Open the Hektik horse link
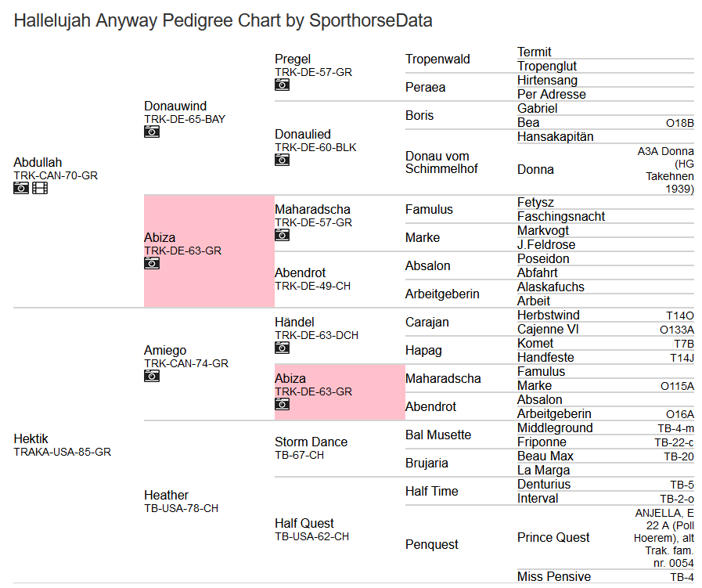Image resolution: width=702 pixels, height=588 pixels. (31, 438)
